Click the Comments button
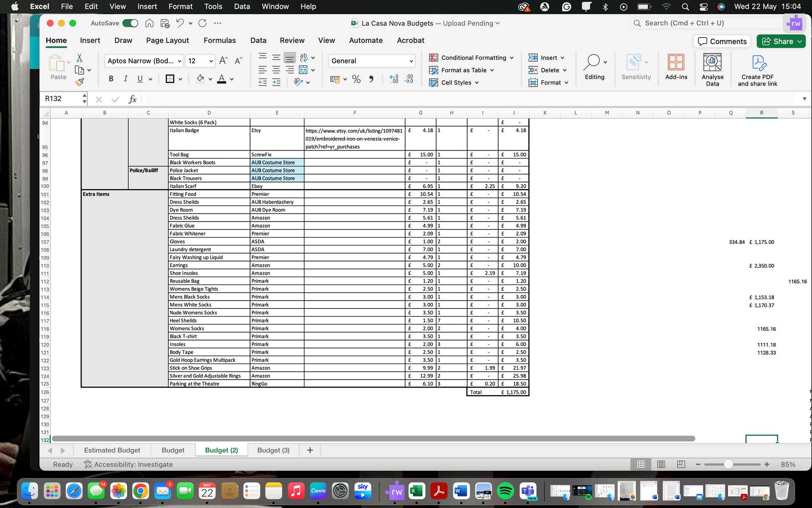Image resolution: width=812 pixels, height=508 pixels. pyautogui.click(x=722, y=41)
